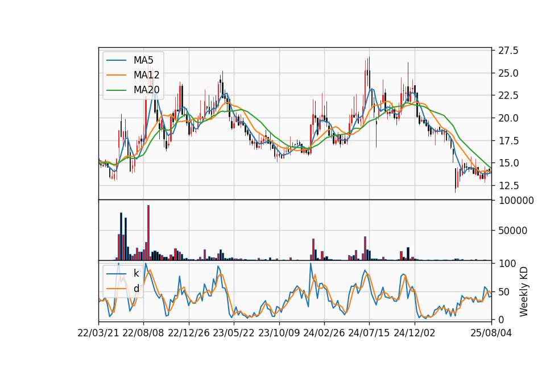Click the 22/12/26 date label
546x392 pixels.
tap(189, 333)
